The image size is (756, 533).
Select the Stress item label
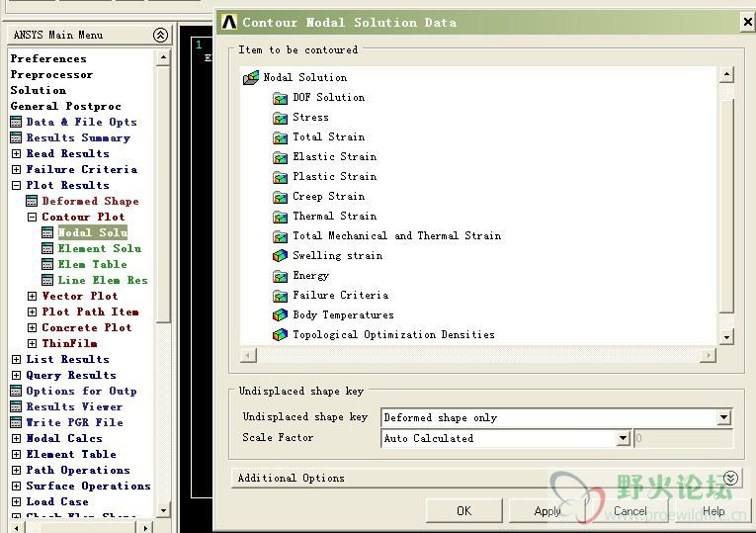coord(310,118)
